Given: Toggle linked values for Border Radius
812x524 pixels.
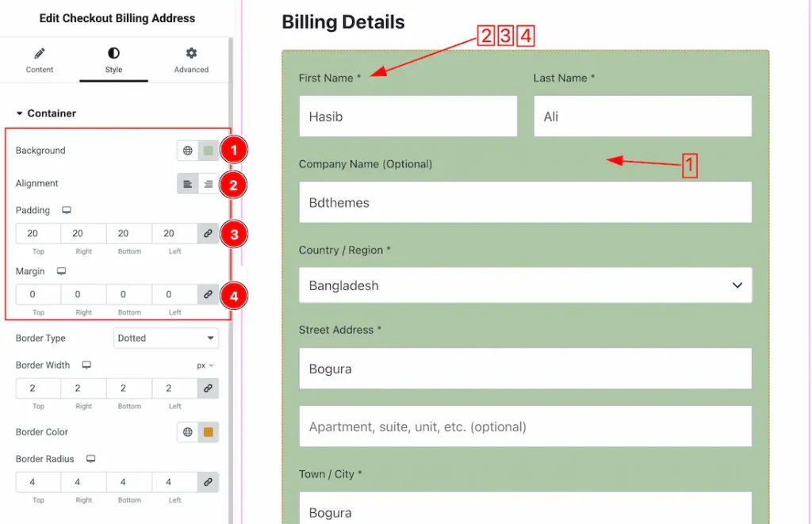Looking at the screenshot, I should pos(208,482).
